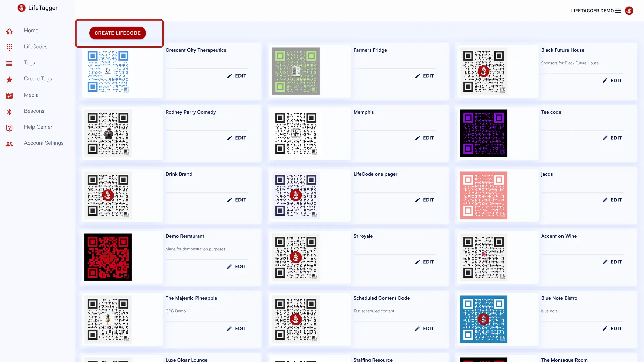
Task: Edit the Black Future House LifeCode
Action: click(x=612, y=80)
